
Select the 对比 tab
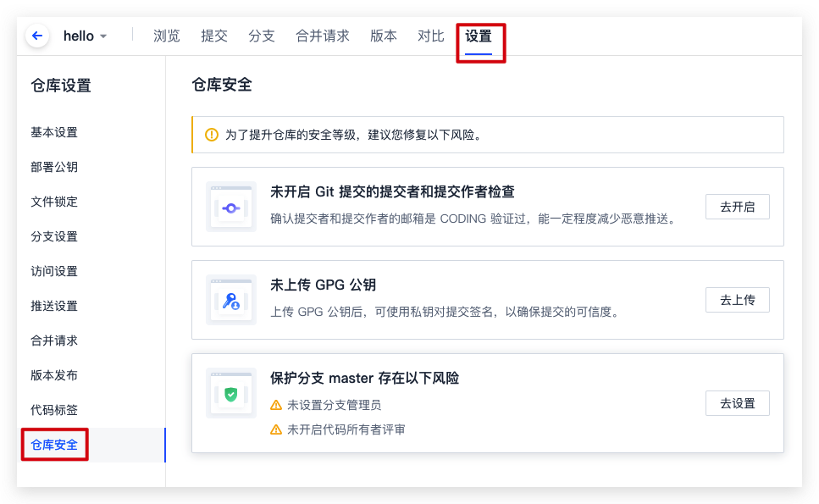point(430,36)
